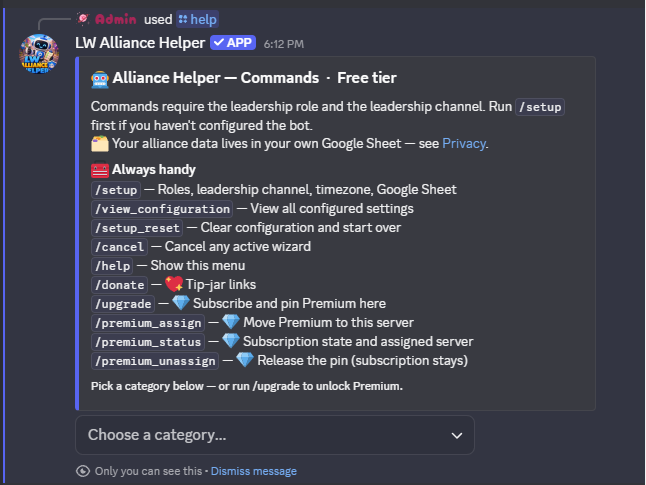This screenshot has height=485, width=646.
Task: Click the red toolbox emoji by Always handy
Action: coord(100,169)
